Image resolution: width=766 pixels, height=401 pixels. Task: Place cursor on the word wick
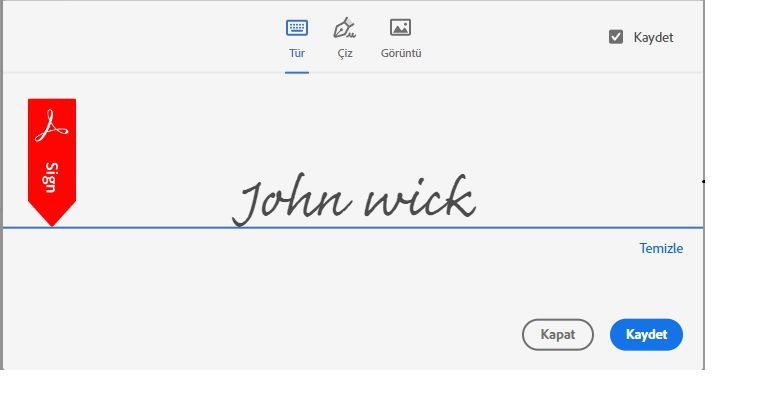(420, 196)
